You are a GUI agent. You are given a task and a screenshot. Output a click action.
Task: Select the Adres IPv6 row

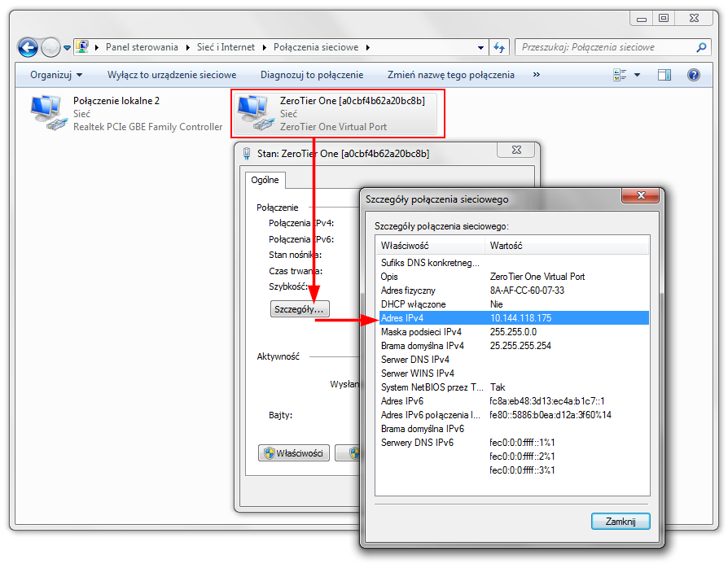(x=514, y=401)
